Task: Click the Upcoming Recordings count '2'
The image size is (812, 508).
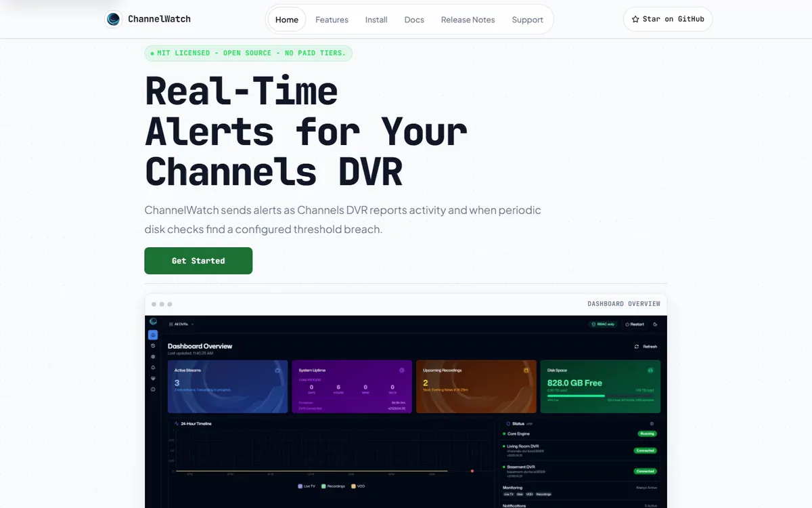Action: pyautogui.click(x=426, y=383)
